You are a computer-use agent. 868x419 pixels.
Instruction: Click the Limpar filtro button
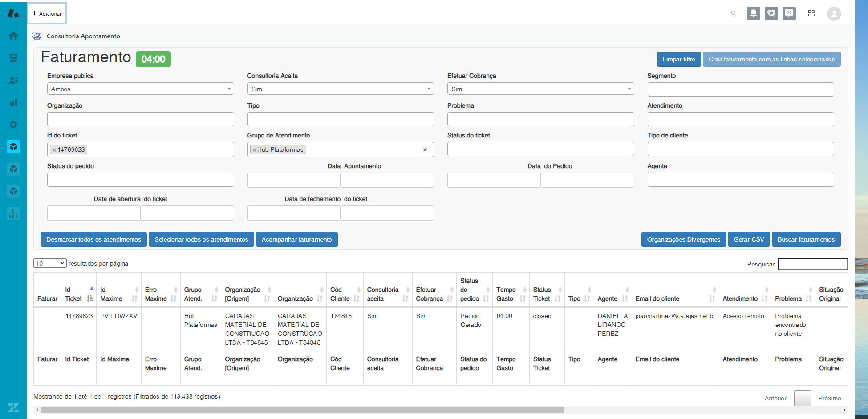678,59
